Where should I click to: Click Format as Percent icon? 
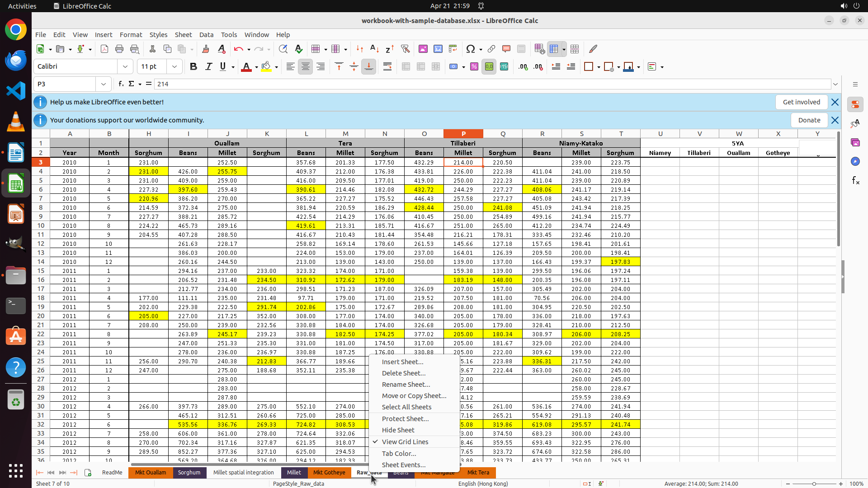click(x=474, y=67)
